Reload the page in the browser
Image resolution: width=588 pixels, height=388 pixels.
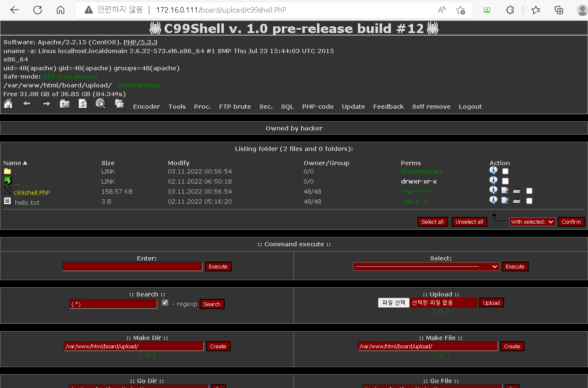pyautogui.click(x=38, y=10)
